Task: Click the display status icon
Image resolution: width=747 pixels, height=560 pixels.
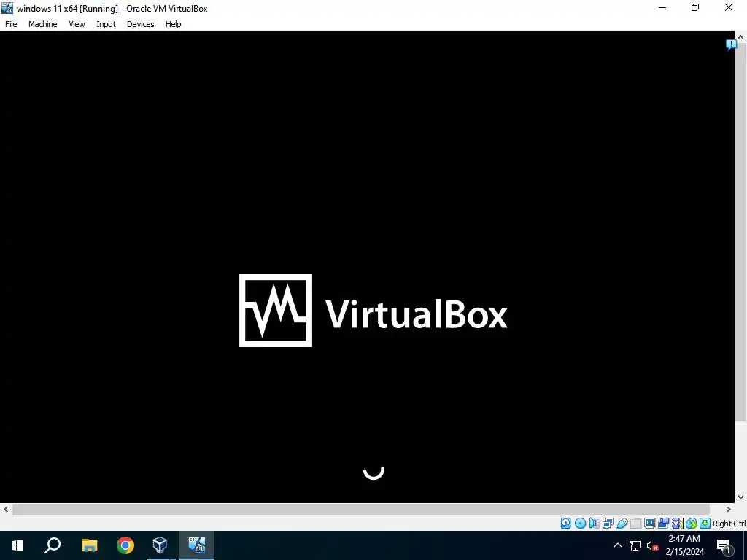Action: (x=649, y=524)
